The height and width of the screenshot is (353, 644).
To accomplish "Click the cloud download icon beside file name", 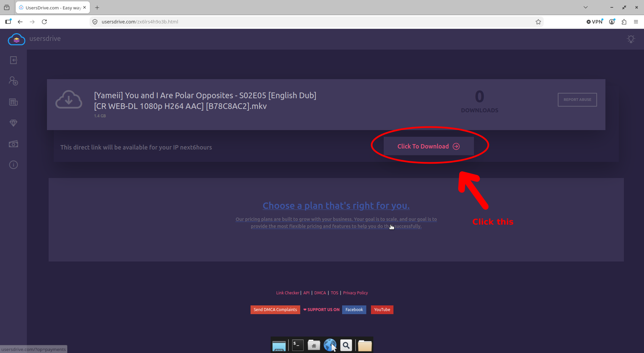I will coord(69,100).
